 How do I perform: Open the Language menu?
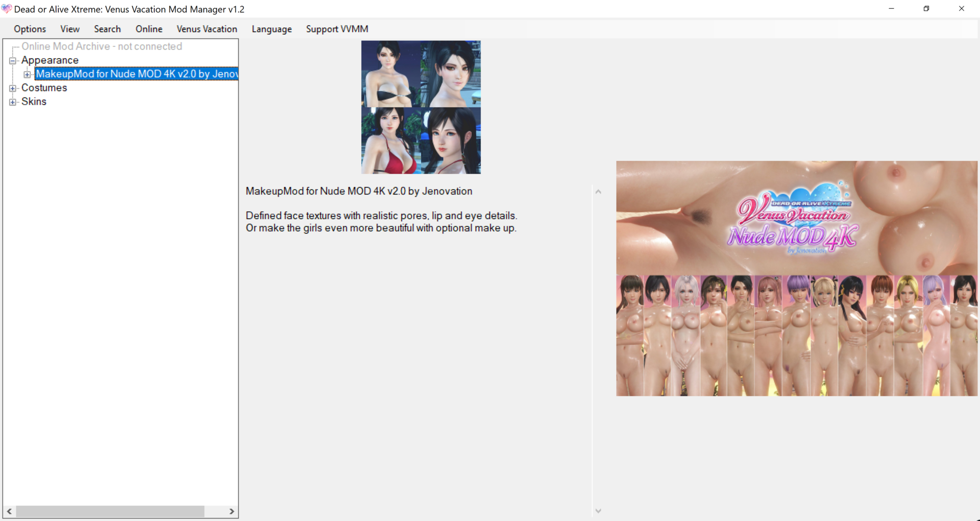272,29
